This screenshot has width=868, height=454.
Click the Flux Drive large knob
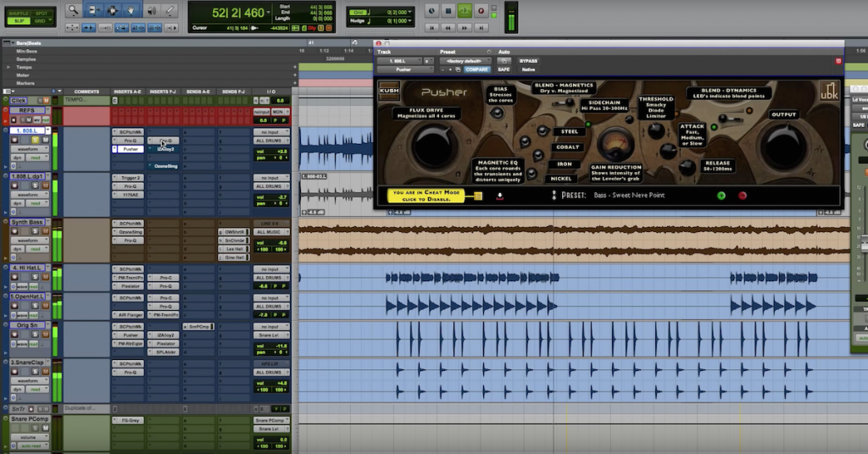(435, 147)
